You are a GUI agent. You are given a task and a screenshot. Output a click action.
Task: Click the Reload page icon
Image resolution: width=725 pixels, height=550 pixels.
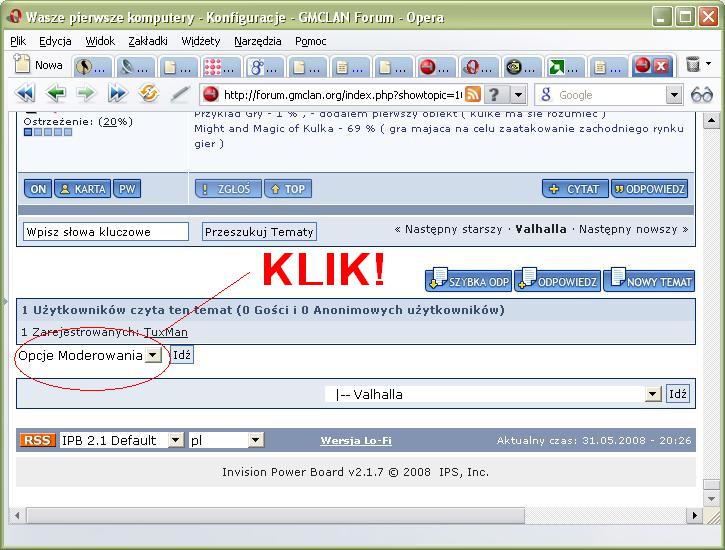coord(149,94)
